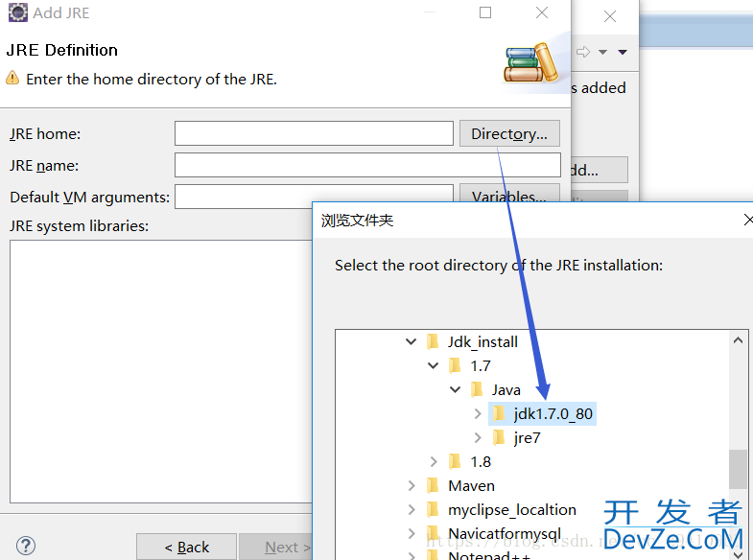Expand the 1.8 folder chevron
The image size is (753, 560).
(434, 461)
